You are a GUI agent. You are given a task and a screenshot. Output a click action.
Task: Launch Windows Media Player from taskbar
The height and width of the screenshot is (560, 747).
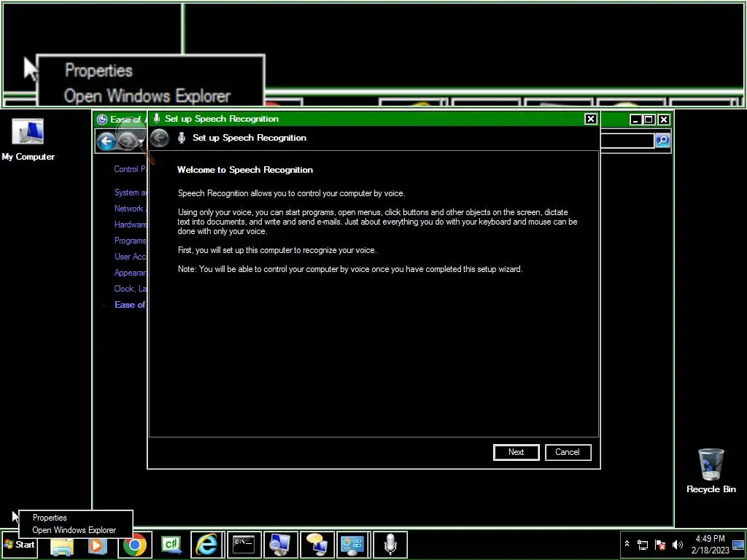point(97,545)
